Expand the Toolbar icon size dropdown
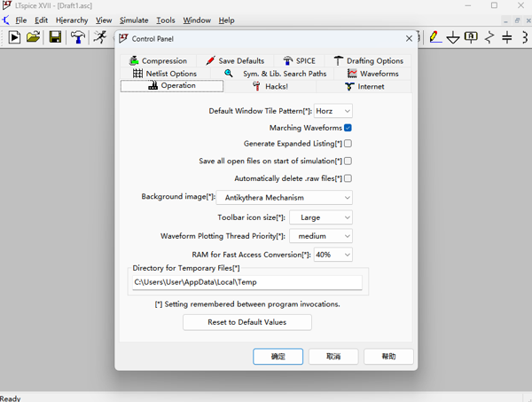 pos(320,217)
